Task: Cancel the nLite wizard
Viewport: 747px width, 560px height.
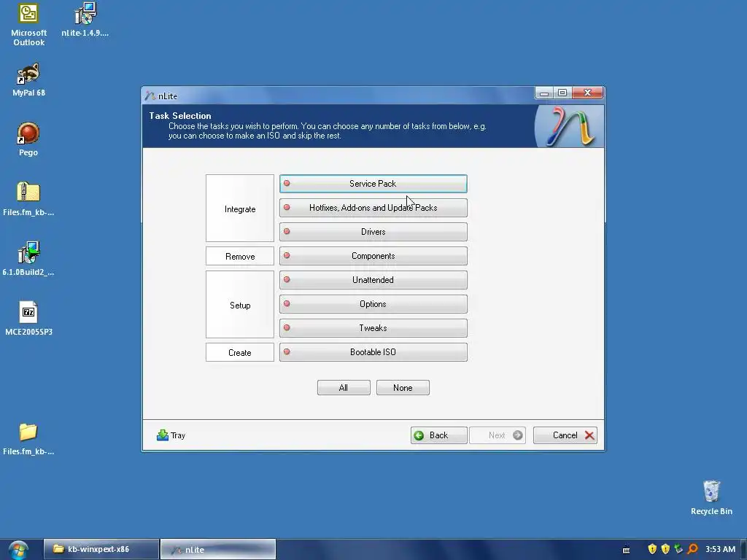Action: [565, 435]
